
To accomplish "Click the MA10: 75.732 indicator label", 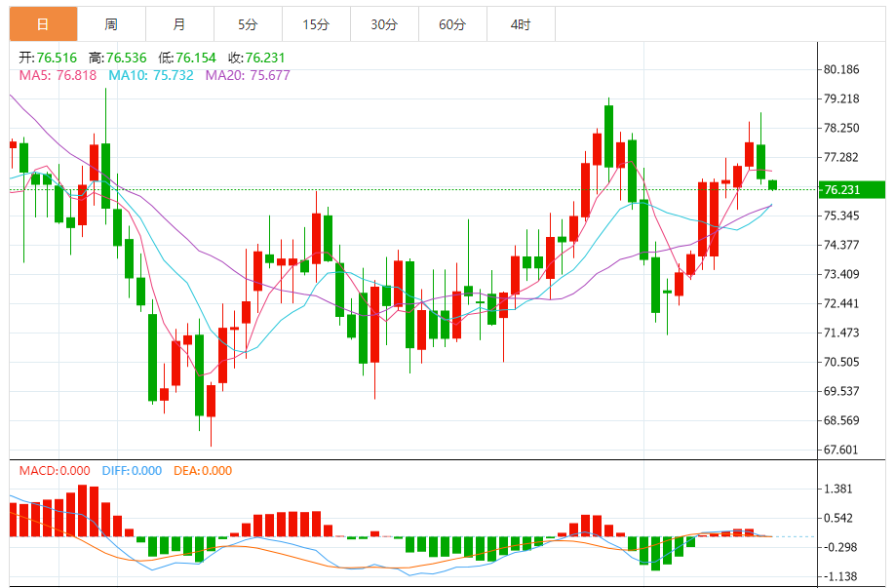I will (x=151, y=75).
